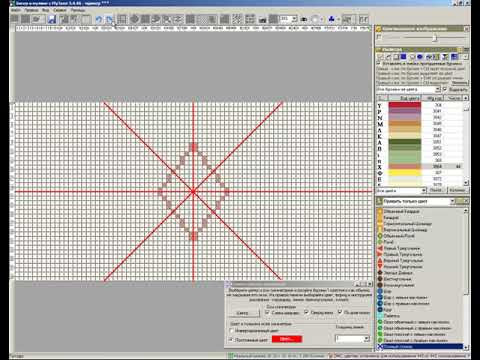The height and width of the screenshot is (360, 480).
Task: Click the 'Число' column header in palette
Action: (x=454, y=98)
